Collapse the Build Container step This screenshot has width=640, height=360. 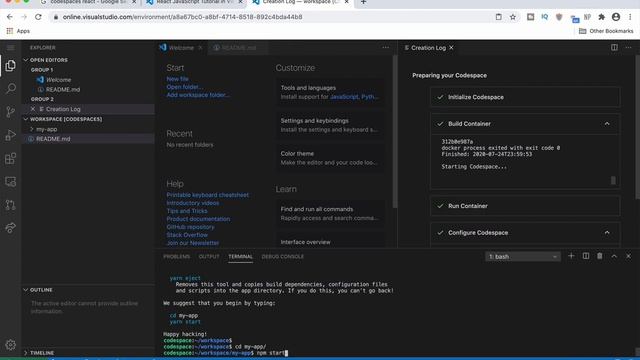607,124
